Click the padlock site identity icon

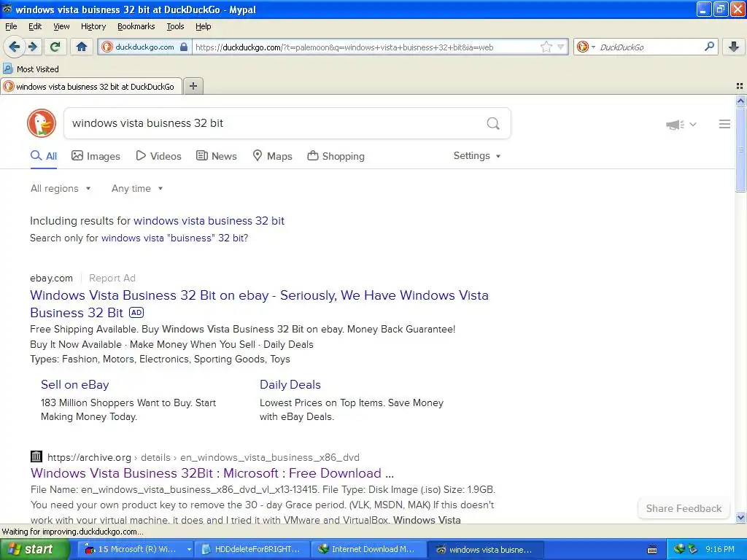pyautogui.click(x=184, y=47)
